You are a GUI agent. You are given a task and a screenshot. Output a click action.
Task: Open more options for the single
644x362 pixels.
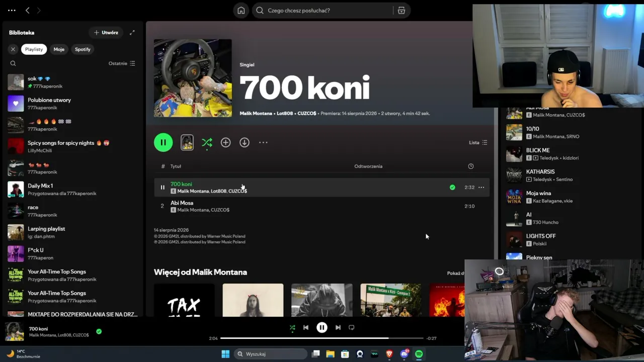263,143
